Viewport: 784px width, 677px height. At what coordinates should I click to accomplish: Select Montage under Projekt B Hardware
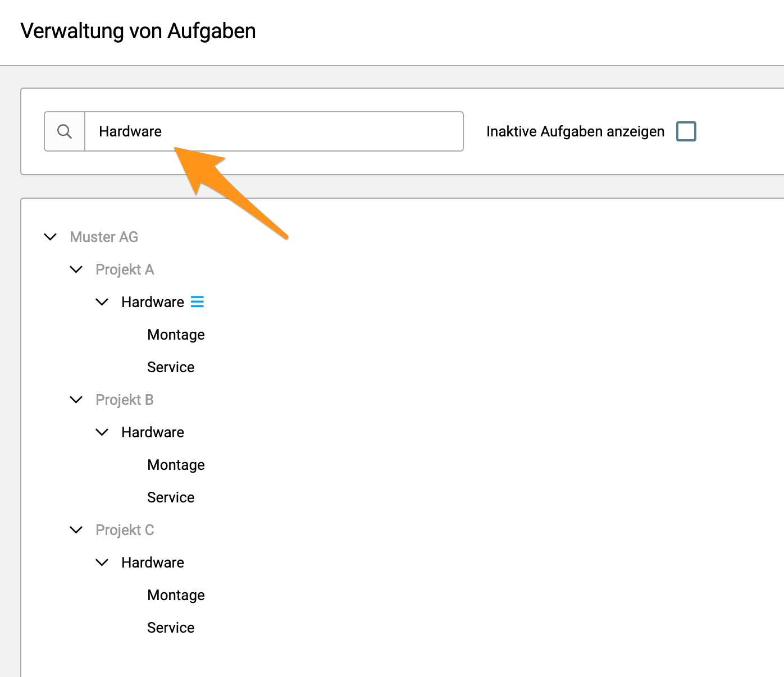(176, 465)
